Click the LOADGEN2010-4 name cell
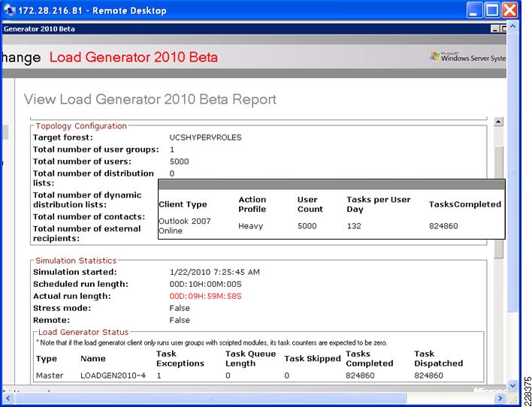 click(x=113, y=375)
